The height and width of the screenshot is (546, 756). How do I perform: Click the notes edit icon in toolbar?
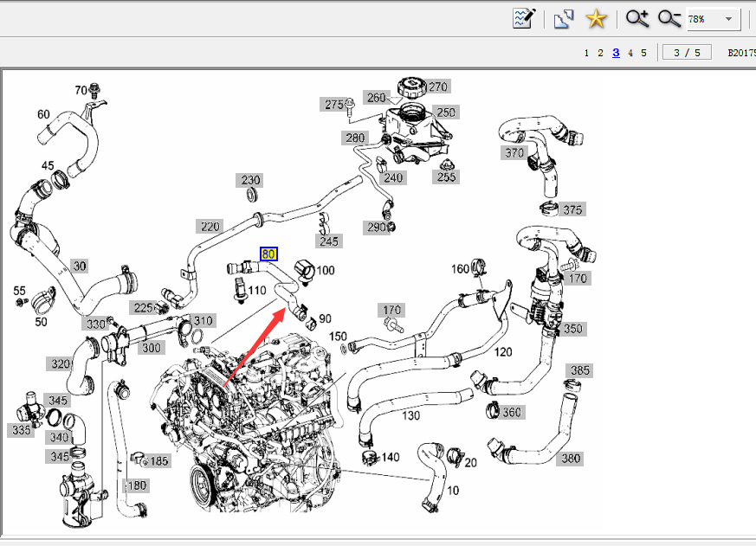[524, 18]
